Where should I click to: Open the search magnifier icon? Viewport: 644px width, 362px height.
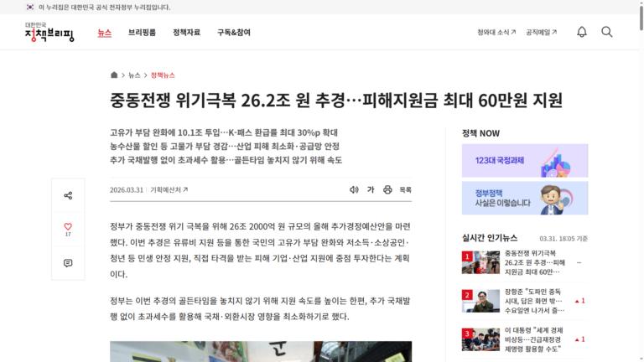tap(606, 32)
